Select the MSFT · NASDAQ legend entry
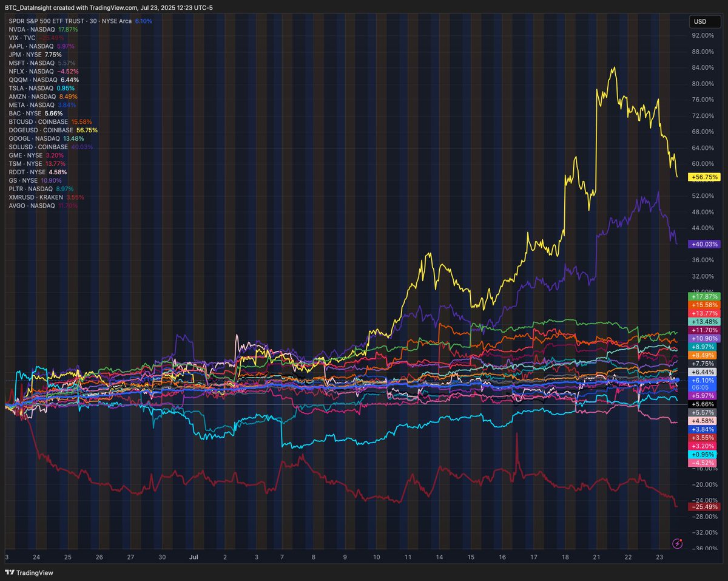 (41, 63)
